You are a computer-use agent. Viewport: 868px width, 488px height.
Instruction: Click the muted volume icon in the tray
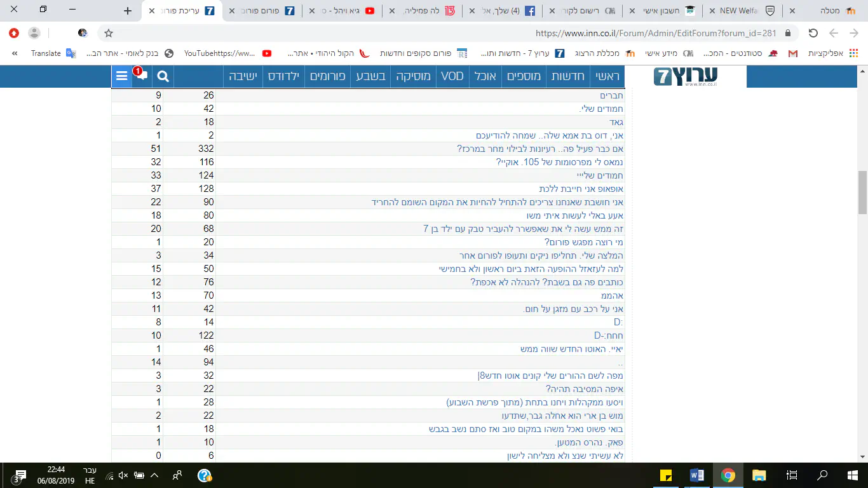point(123,475)
